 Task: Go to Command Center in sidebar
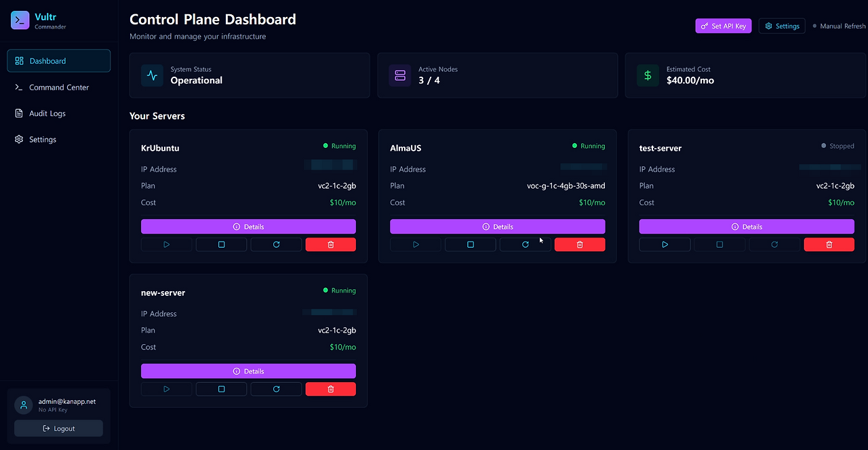pos(59,87)
